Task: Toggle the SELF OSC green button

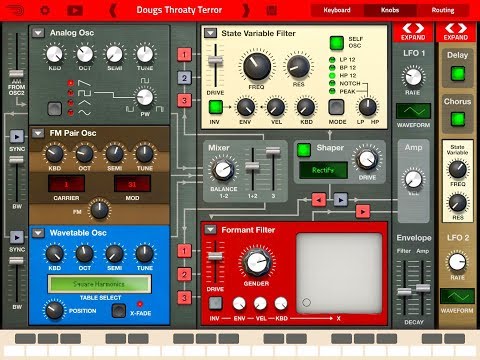Action: point(337,43)
